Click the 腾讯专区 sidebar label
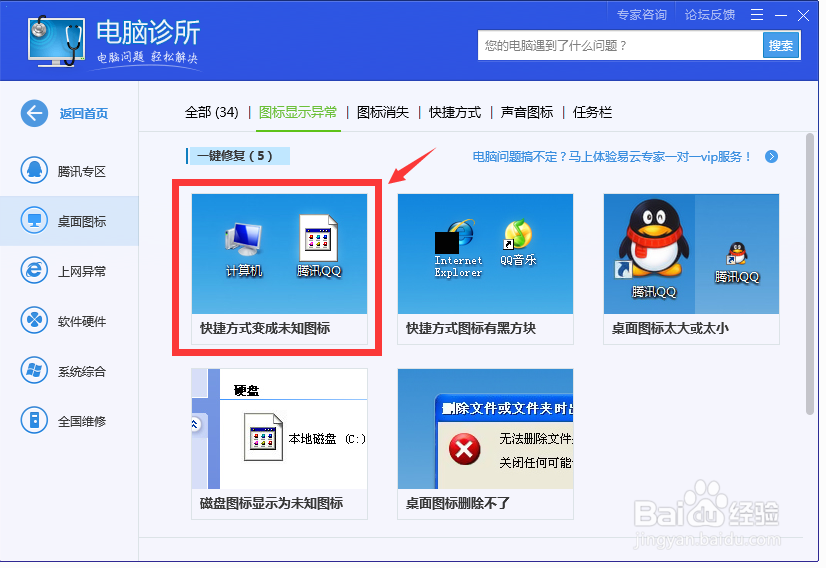 (82, 171)
